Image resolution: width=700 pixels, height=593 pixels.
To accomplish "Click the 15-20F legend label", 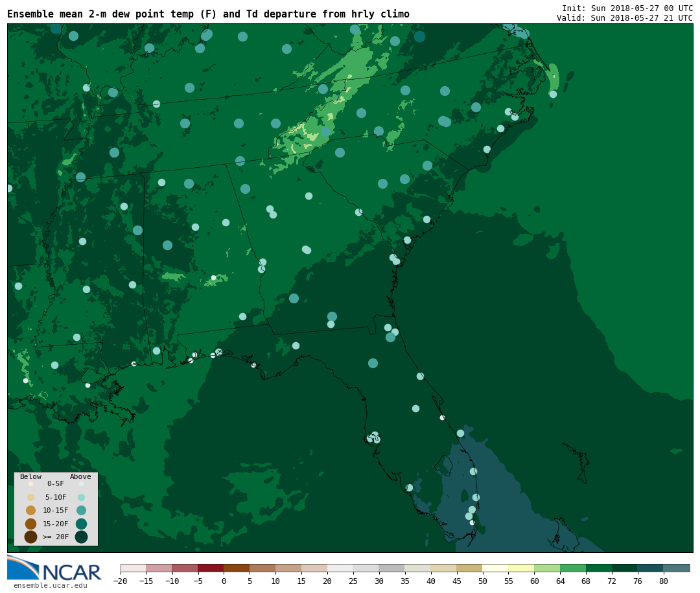I will (x=56, y=524).
